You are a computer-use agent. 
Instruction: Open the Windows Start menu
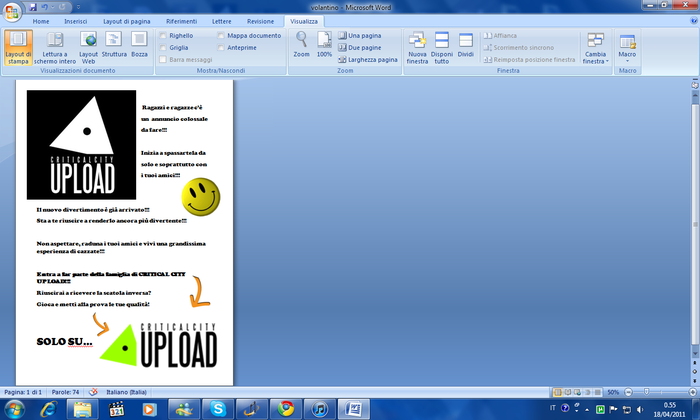coord(15,409)
